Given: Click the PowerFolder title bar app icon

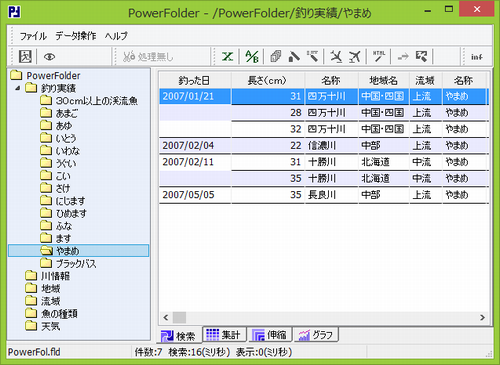Looking at the screenshot, I should (x=14, y=12).
